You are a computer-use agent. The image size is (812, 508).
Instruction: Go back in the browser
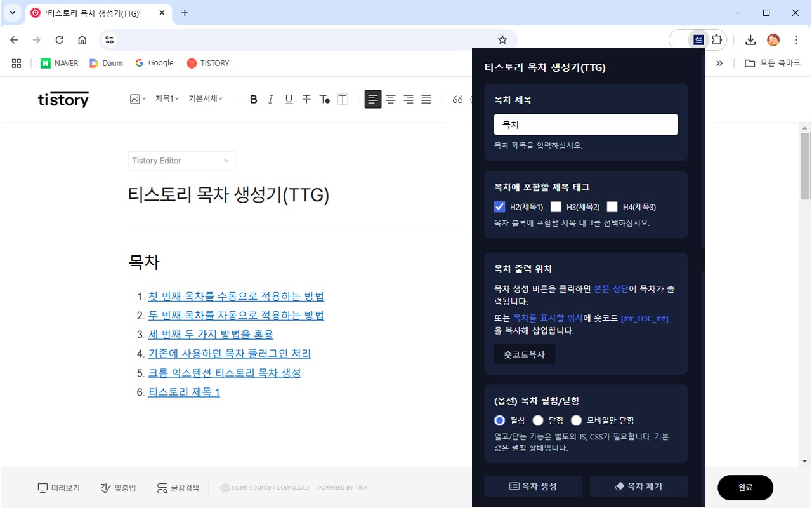14,40
